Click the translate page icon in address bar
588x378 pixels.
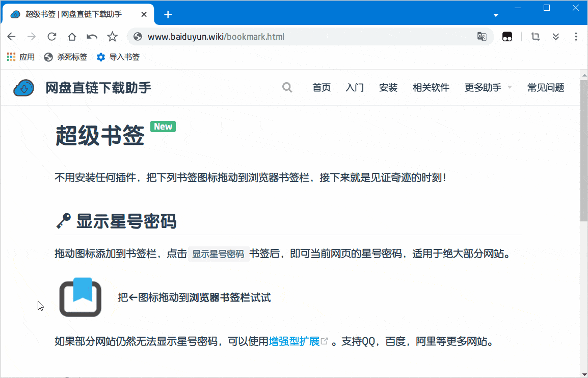pos(482,36)
